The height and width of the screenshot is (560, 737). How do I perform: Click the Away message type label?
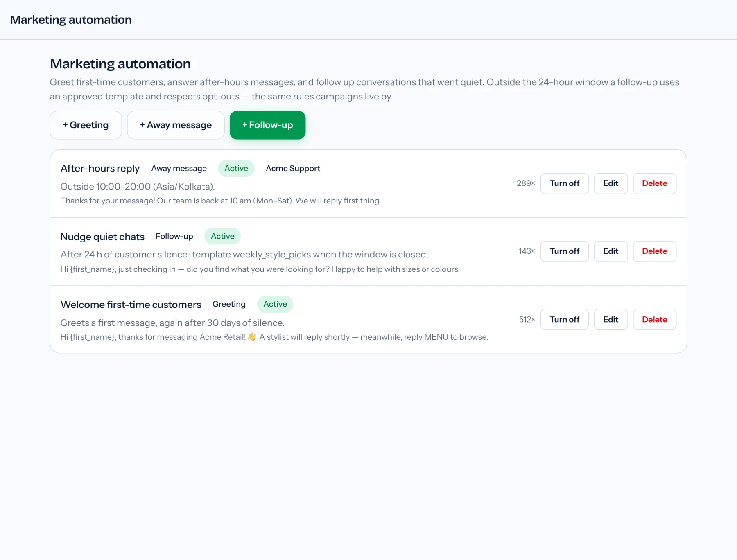[179, 168]
